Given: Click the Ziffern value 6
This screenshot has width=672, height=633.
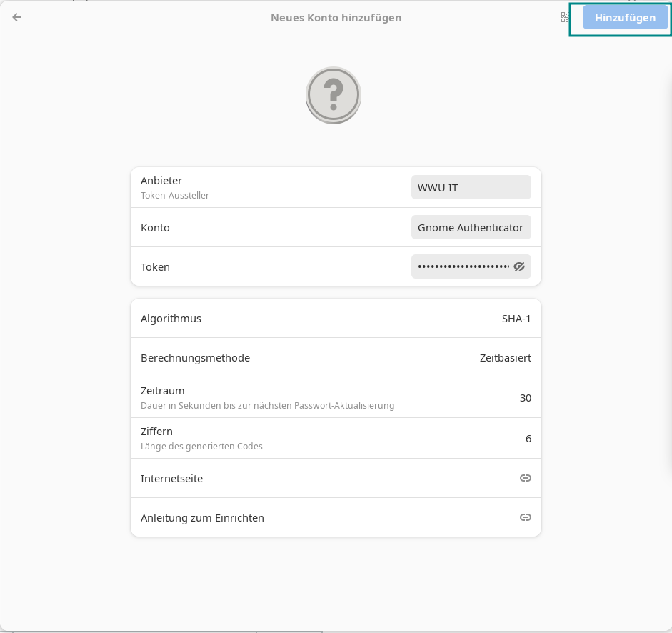Looking at the screenshot, I should (x=528, y=439).
